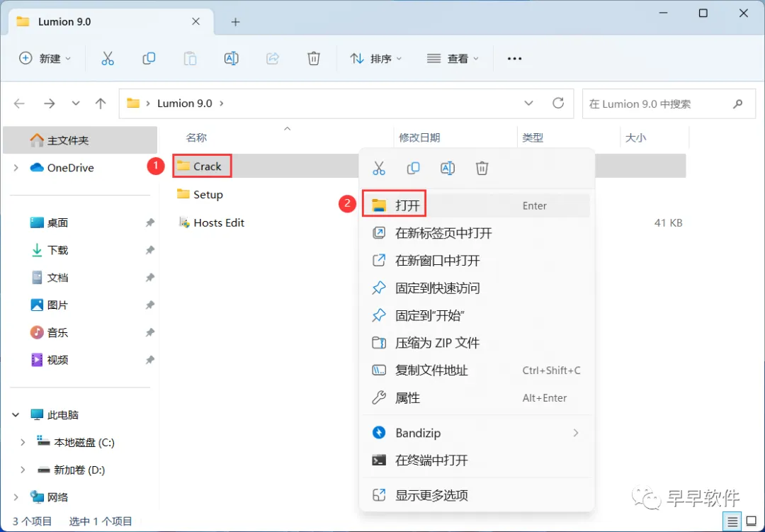This screenshot has width=765, height=532.
Task: Click Lumion 9.0 in the address path
Action: pyautogui.click(x=184, y=103)
